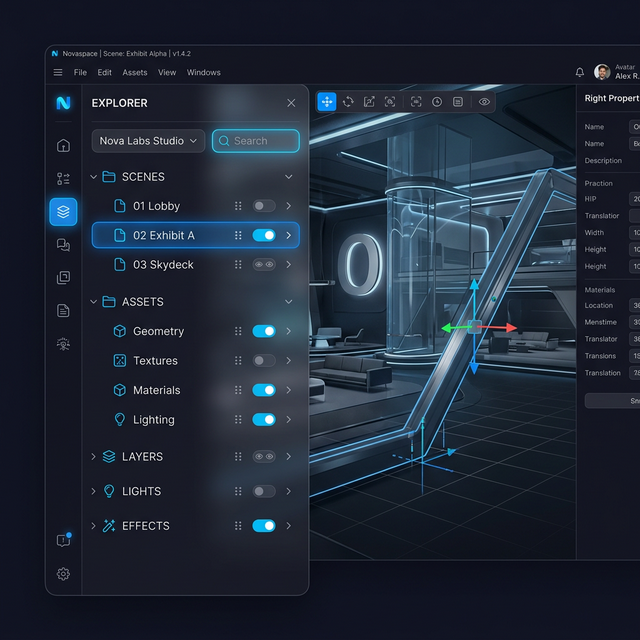Open the notifications bell in the title bar
Screen dimensions: 640x640
coord(580,72)
